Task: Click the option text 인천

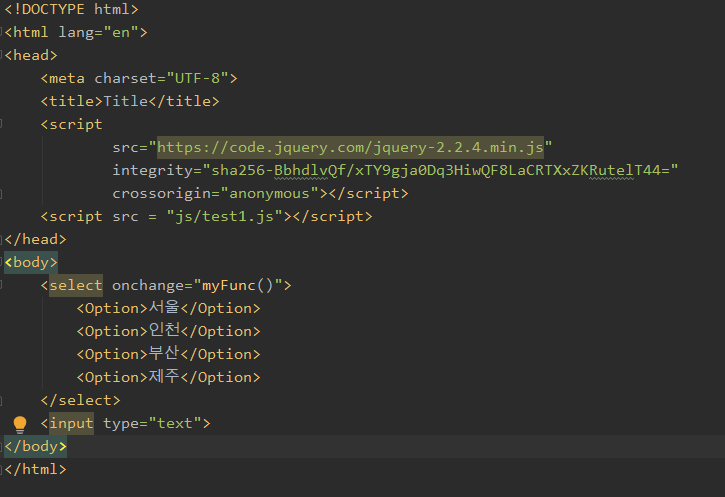Action: (164, 331)
